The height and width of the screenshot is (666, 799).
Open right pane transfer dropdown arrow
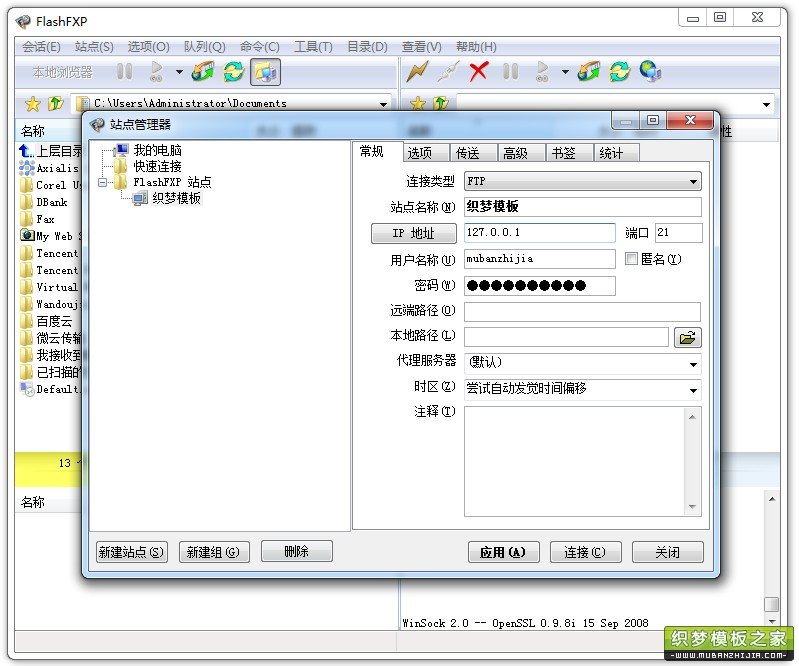(565, 72)
